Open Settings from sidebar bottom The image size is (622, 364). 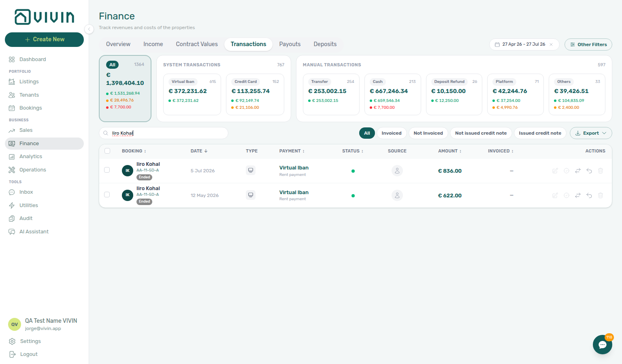tap(44, 341)
